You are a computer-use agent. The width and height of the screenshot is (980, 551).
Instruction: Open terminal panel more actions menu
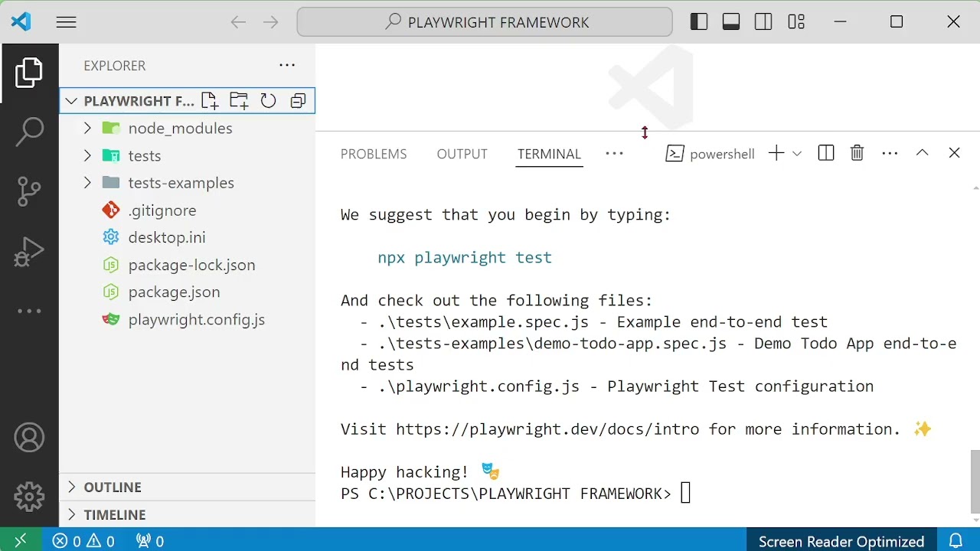890,153
